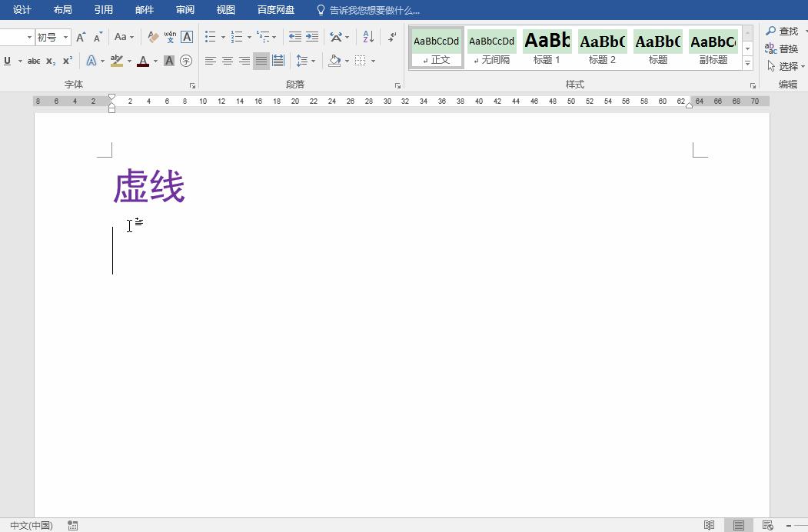This screenshot has height=532, width=808.
Task: Click the superscript icon
Action: point(67,60)
